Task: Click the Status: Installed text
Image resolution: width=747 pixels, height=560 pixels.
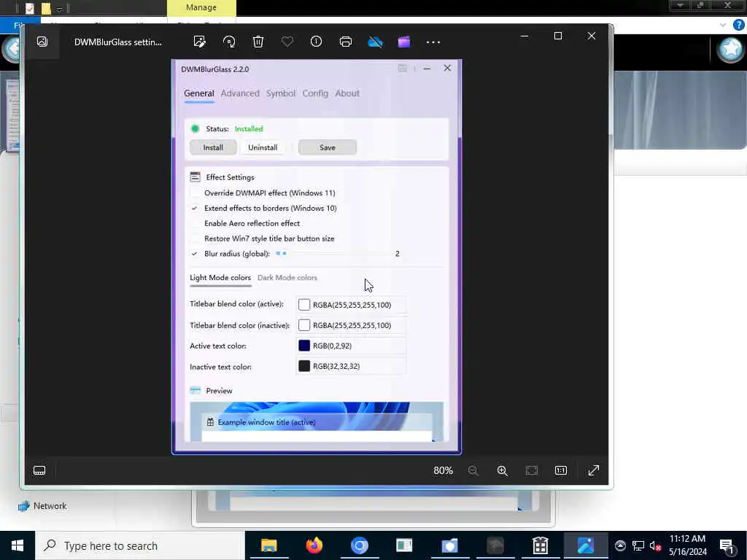Action: (x=234, y=128)
